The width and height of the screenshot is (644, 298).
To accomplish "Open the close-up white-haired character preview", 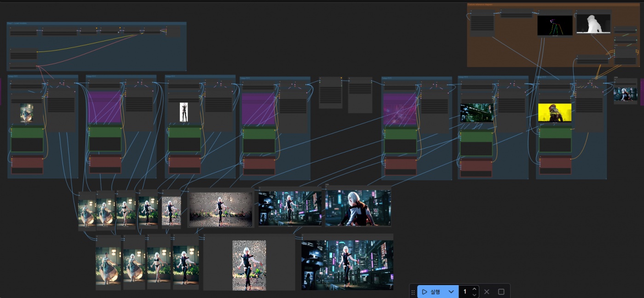I will 358,208.
